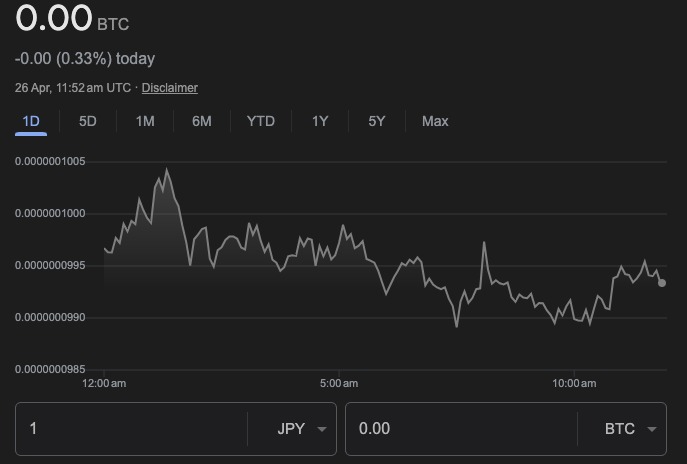
Task: Click the 5:00 am axis label
Action: (339, 383)
